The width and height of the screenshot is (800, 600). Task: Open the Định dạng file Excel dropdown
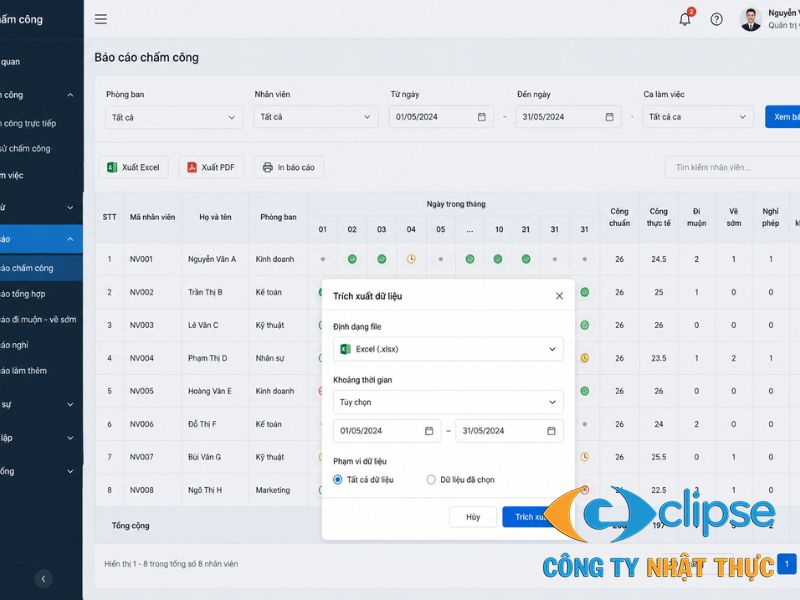coord(448,349)
